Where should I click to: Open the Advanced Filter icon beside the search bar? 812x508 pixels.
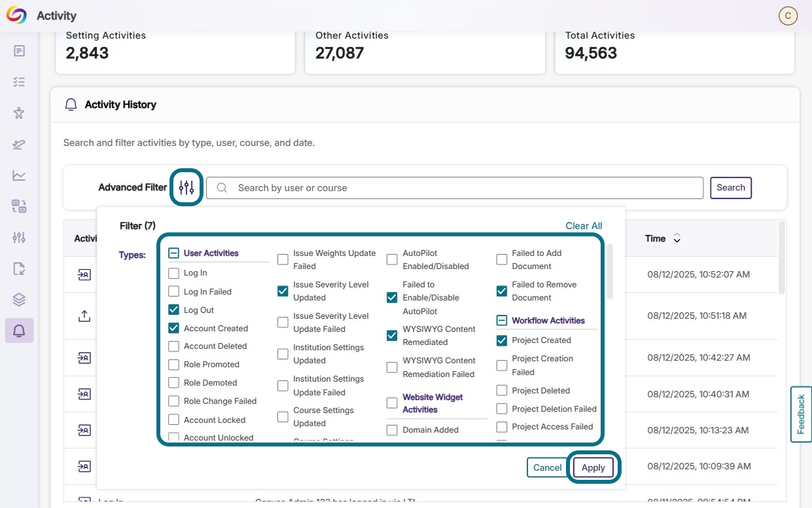coord(186,187)
